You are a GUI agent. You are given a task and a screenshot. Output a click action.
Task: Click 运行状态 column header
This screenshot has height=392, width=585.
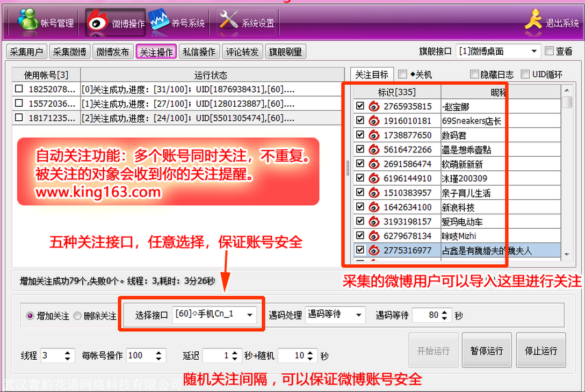[x=212, y=75]
